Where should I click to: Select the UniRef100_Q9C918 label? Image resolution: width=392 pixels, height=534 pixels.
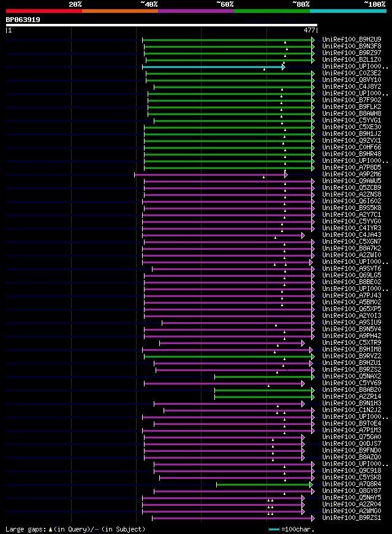pos(352,471)
